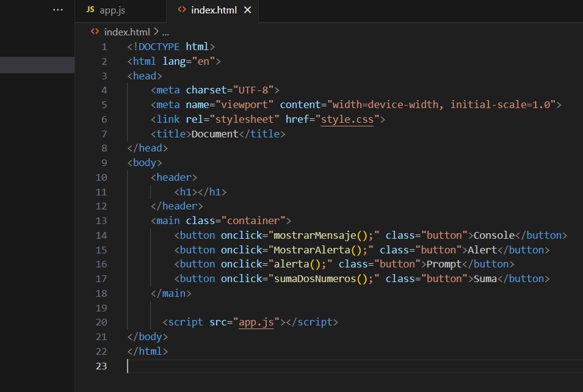Screen dimensions: 583x392
Task: Click the Prompt button label text
Action: (444, 264)
